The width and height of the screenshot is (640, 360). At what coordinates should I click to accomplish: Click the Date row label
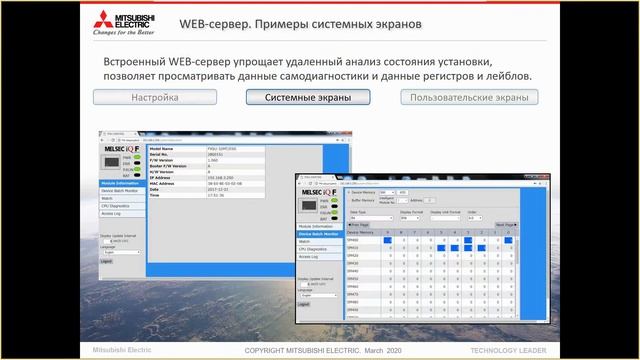coord(154,189)
